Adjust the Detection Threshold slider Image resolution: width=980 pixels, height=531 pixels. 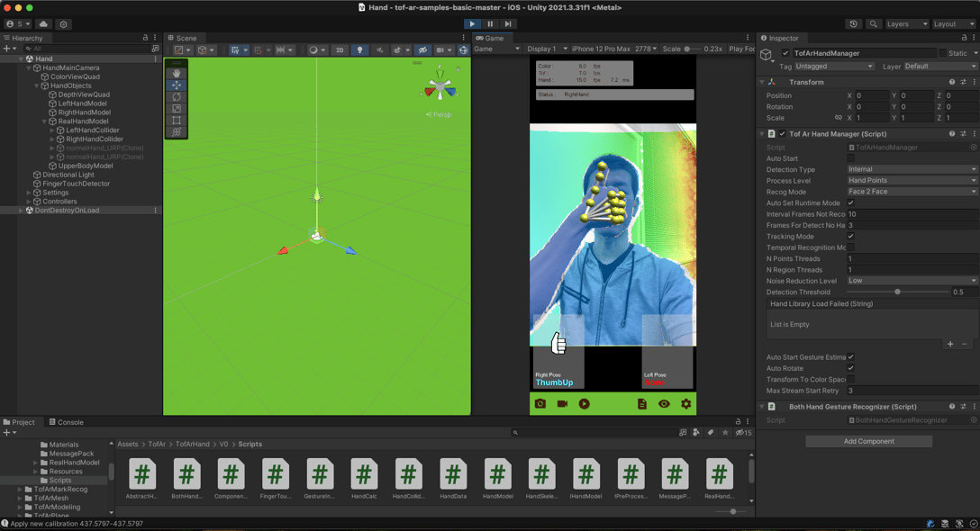(x=897, y=292)
